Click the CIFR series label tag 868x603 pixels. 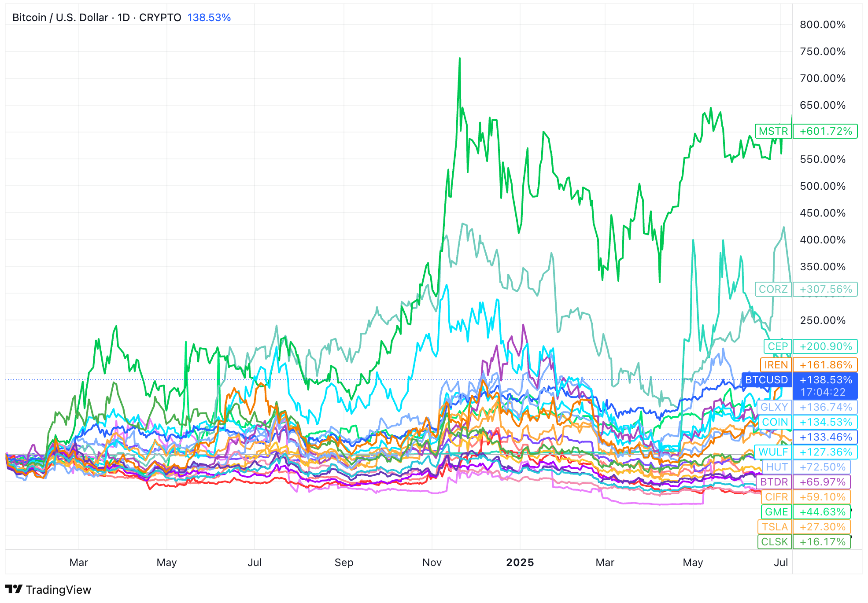tap(776, 497)
